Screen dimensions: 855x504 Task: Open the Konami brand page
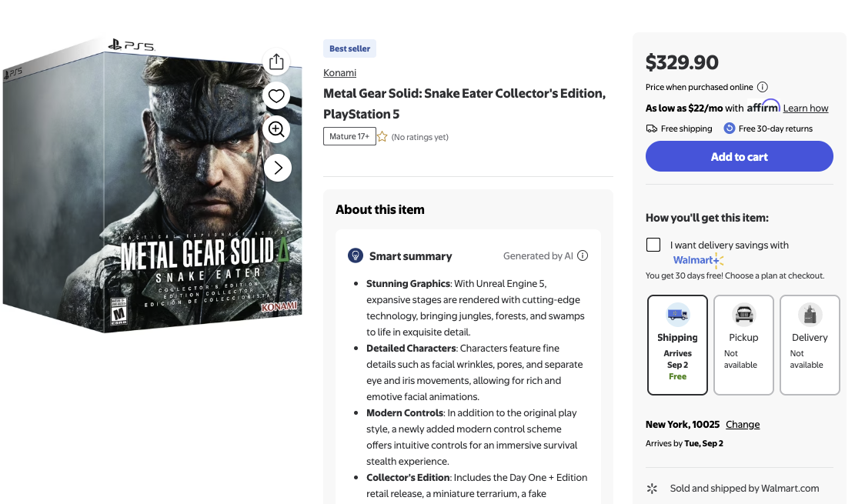click(339, 72)
